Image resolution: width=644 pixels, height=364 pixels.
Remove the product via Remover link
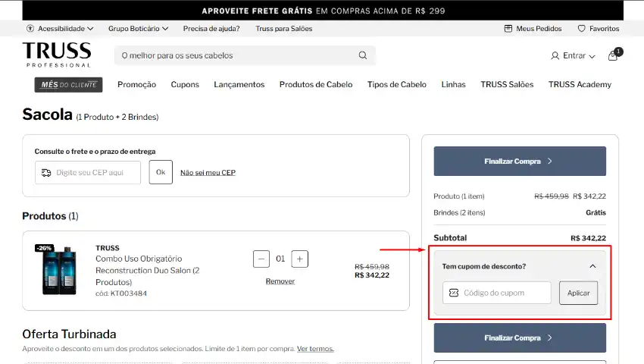(280, 281)
